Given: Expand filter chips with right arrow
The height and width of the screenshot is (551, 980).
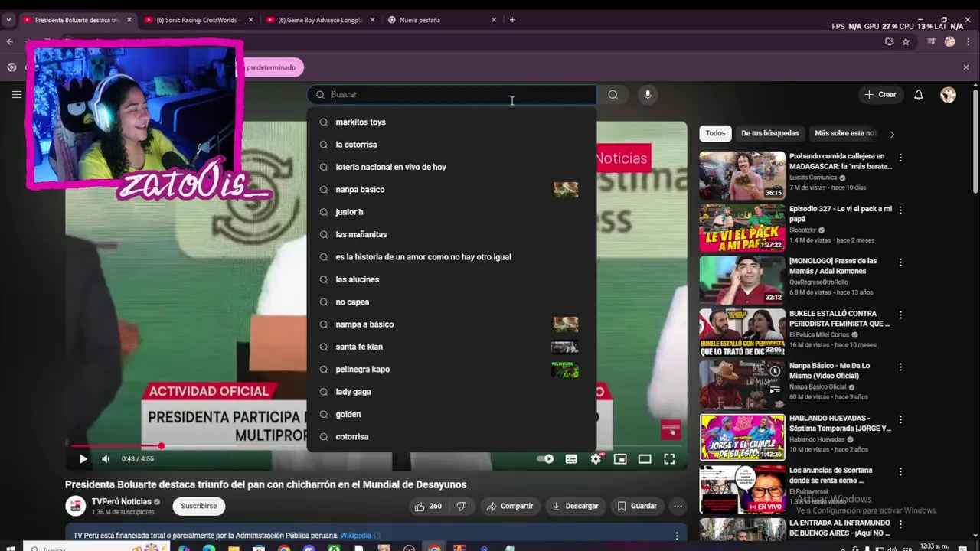Looking at the screenshot, I should click(x=892, y=134).
